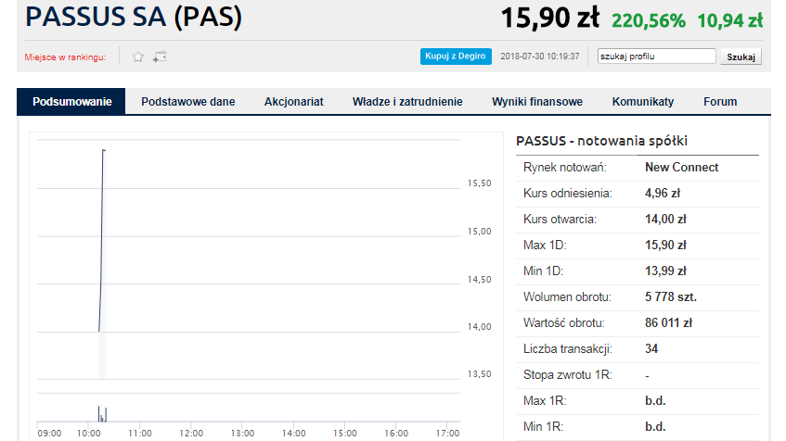Switch to the Podstawowe dane tab
This screenshot has width=786, height=441.
188,102
